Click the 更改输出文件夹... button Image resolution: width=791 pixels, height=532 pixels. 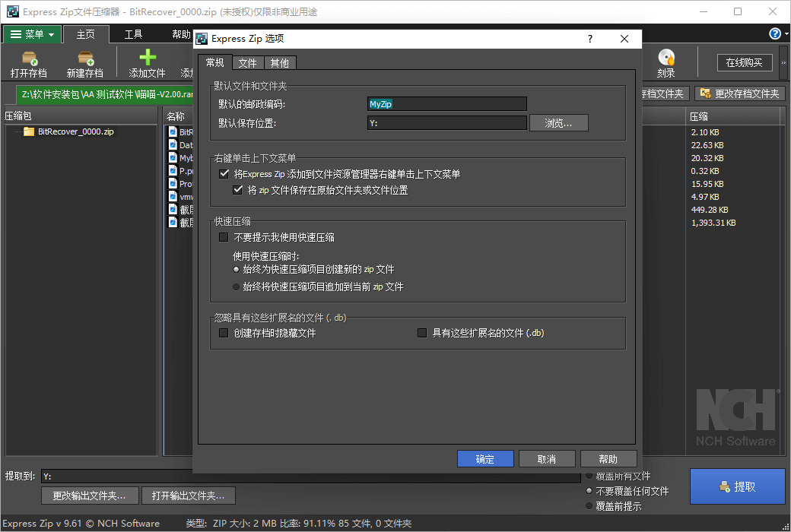(x=90, y=496)
